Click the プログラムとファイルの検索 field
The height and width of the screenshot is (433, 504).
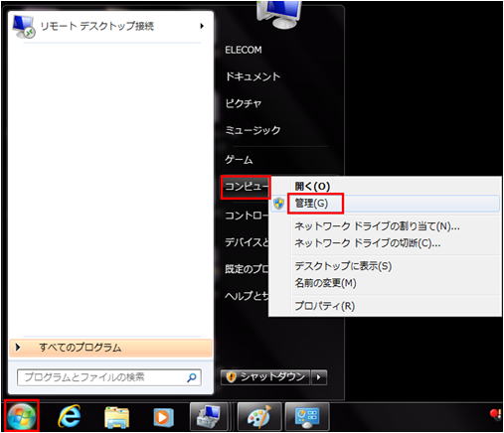pos(109,377)
